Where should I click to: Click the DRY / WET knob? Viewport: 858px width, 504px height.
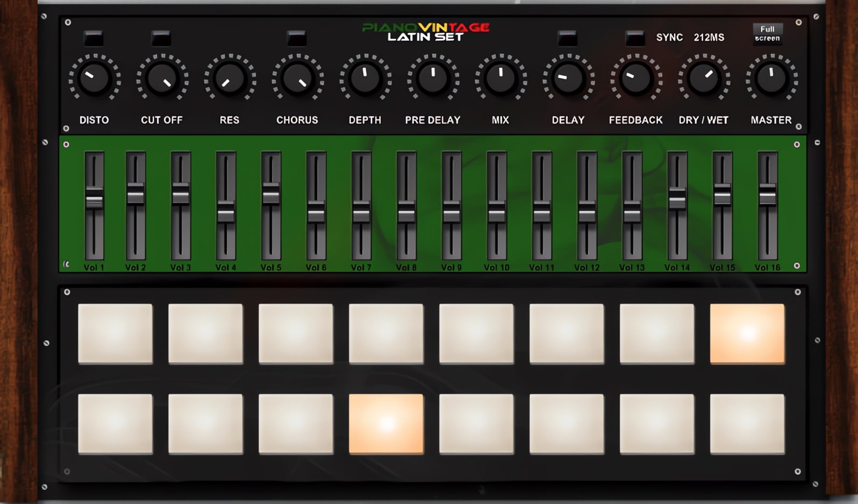[704, 79]
